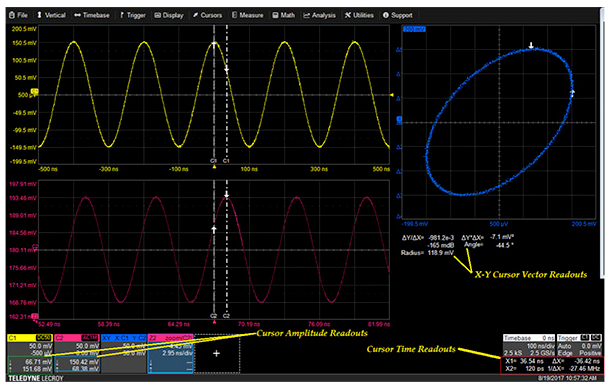
Task: Open the Support menu
Action: point(397,15)
